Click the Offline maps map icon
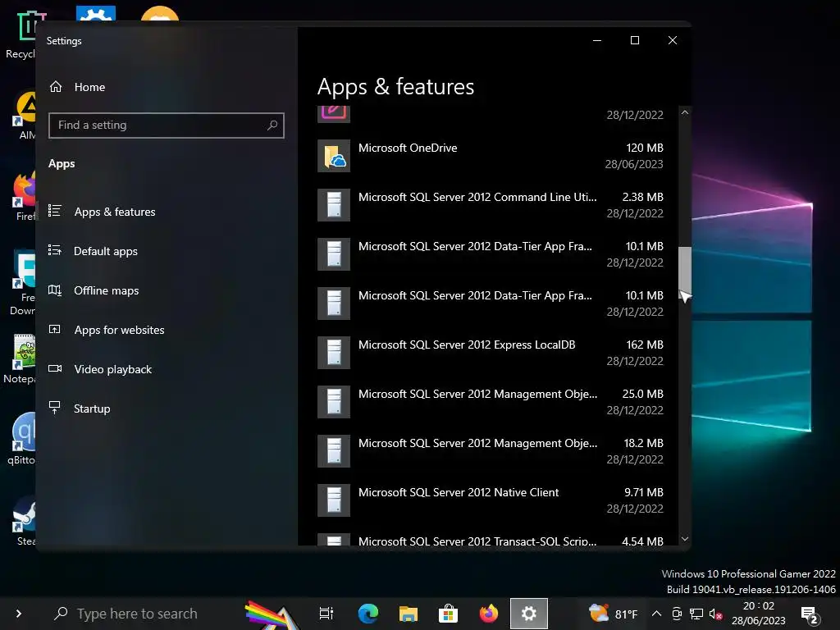Viewport: 840px width, 630px height. (55, 290)
